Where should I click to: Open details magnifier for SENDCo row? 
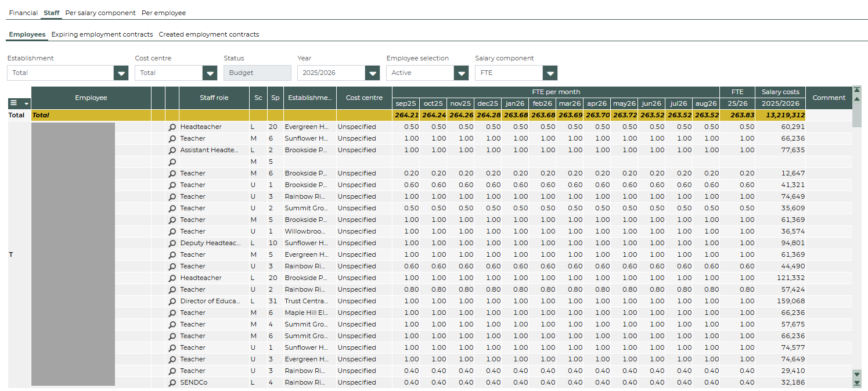click(172, 383)
